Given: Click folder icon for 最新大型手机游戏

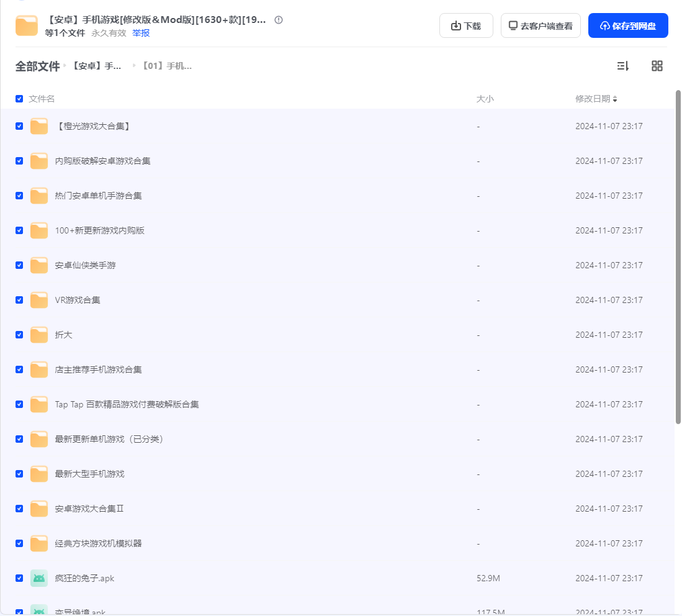Looking at the screenshot, I should pos(39,474).
